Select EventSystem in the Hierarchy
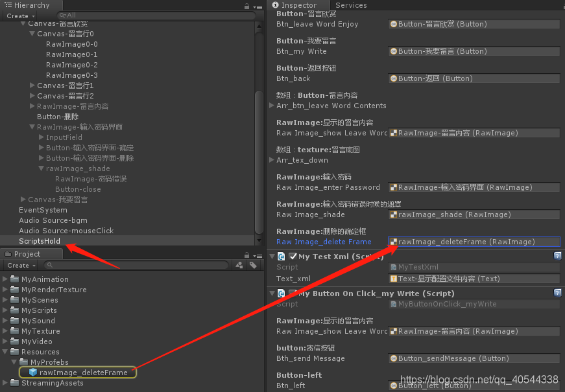The height and width of the screenshot is (392, 565). [127, 210]
